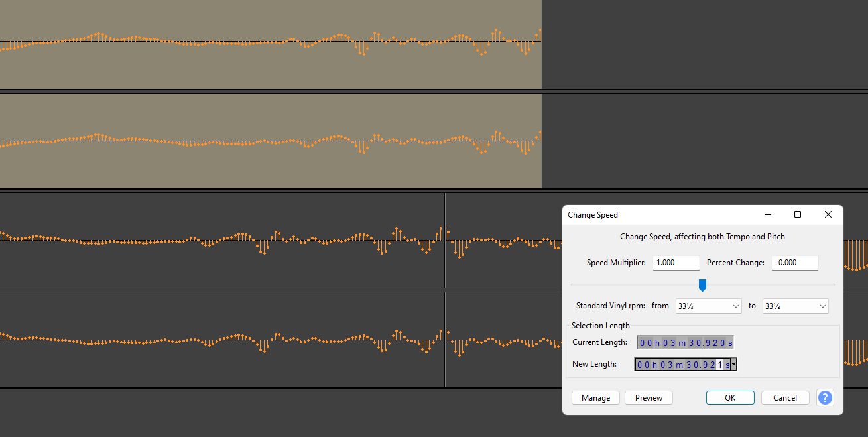Click the speed slider thumb
This screenshot has width=868, height=437.
702,285
